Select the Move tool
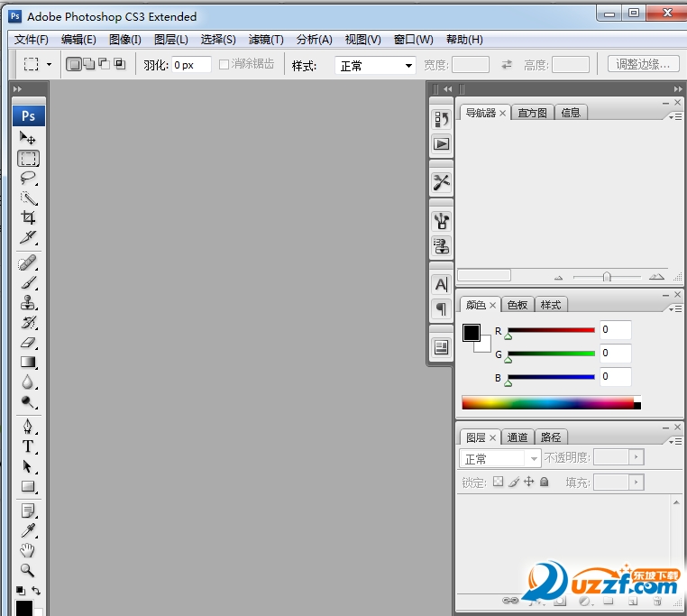Screen dimensions: 687x616 tap(28, 138)
